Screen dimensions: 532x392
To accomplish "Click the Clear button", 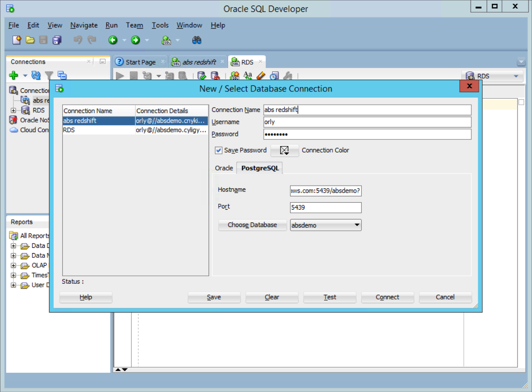I will [272, 297].
